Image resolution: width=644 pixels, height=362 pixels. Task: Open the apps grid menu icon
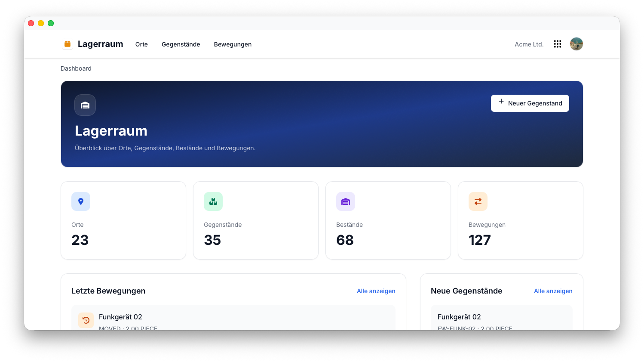558,44
